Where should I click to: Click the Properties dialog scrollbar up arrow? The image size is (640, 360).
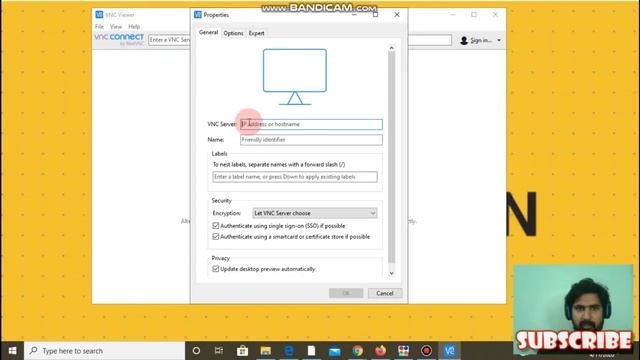click(391, 48)
